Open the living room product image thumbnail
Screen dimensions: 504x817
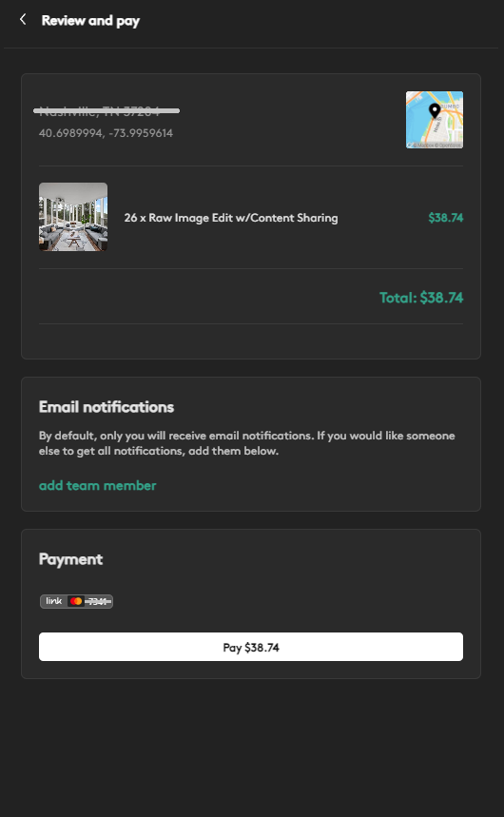click(73, 217)
